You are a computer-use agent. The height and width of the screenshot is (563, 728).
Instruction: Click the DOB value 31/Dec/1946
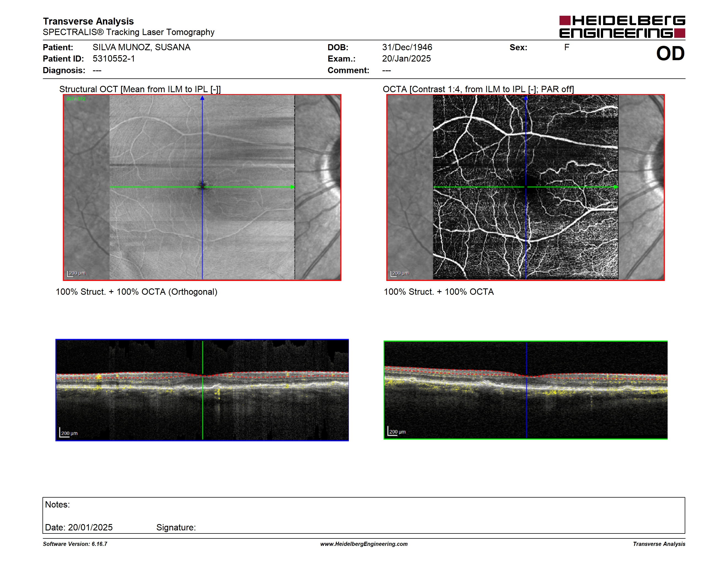point(407,47)
